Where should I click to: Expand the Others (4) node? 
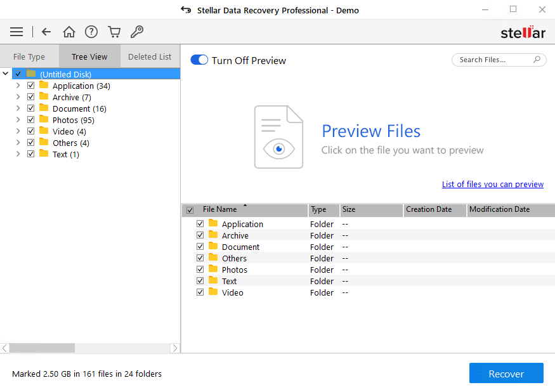18,142
